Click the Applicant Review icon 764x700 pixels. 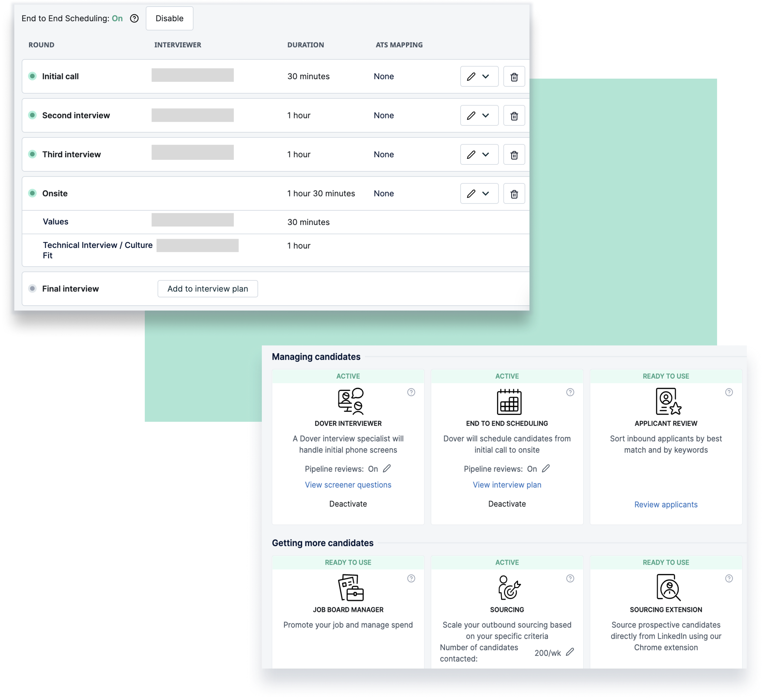(x=668, y=401)
